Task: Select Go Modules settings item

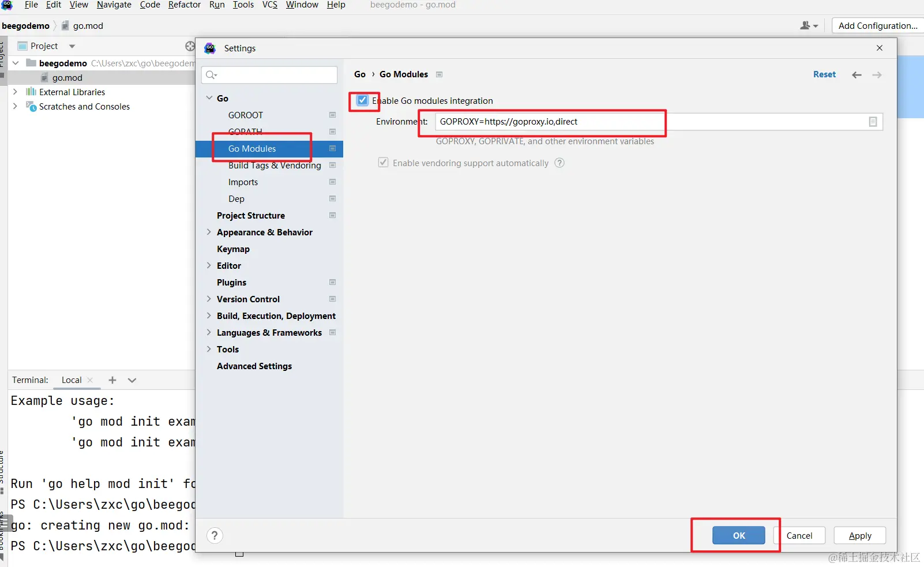Action: (269, 148)
